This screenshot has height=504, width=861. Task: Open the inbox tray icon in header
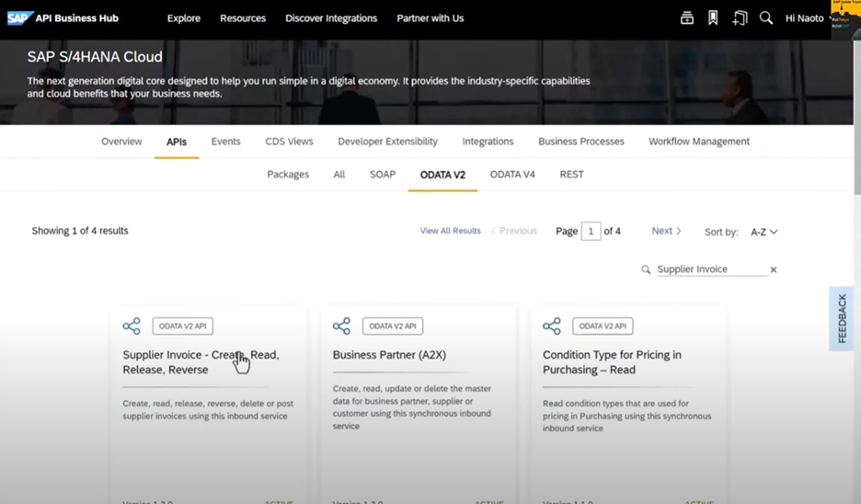point(687,18)
